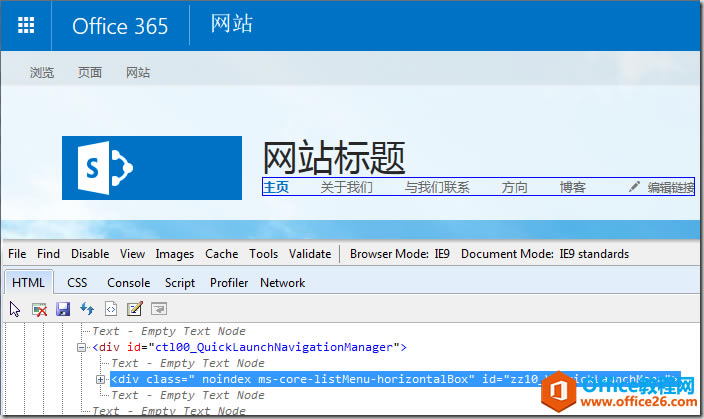704x419 pixels.
Task: Click the SharePoint site logo
Action: tap(152, 168)
